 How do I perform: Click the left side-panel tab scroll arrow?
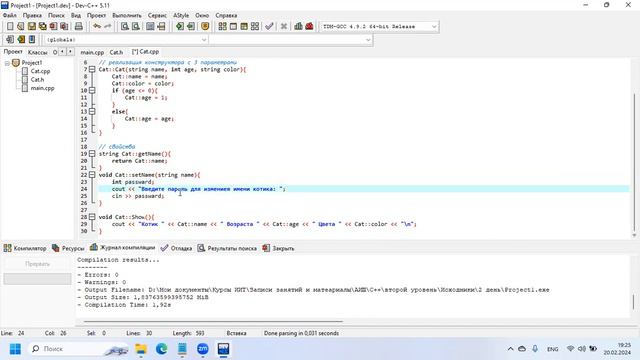click(62, 52)
